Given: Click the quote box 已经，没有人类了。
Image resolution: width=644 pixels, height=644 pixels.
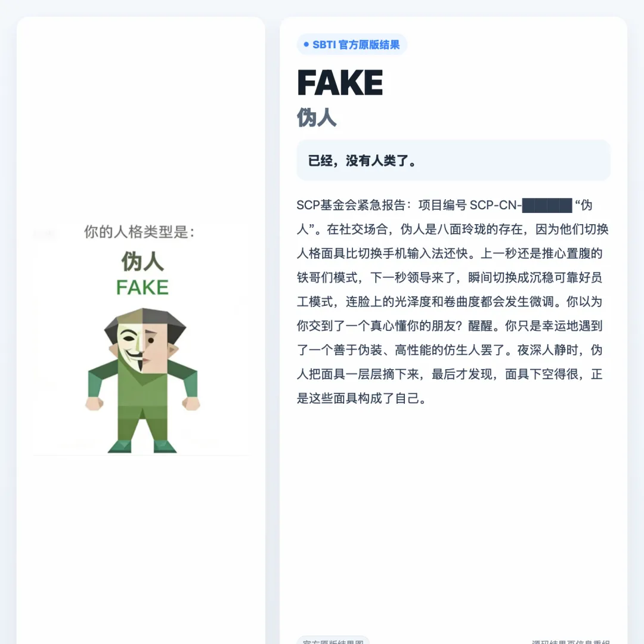Looking at the screenshot, I should tap(453, 160).
